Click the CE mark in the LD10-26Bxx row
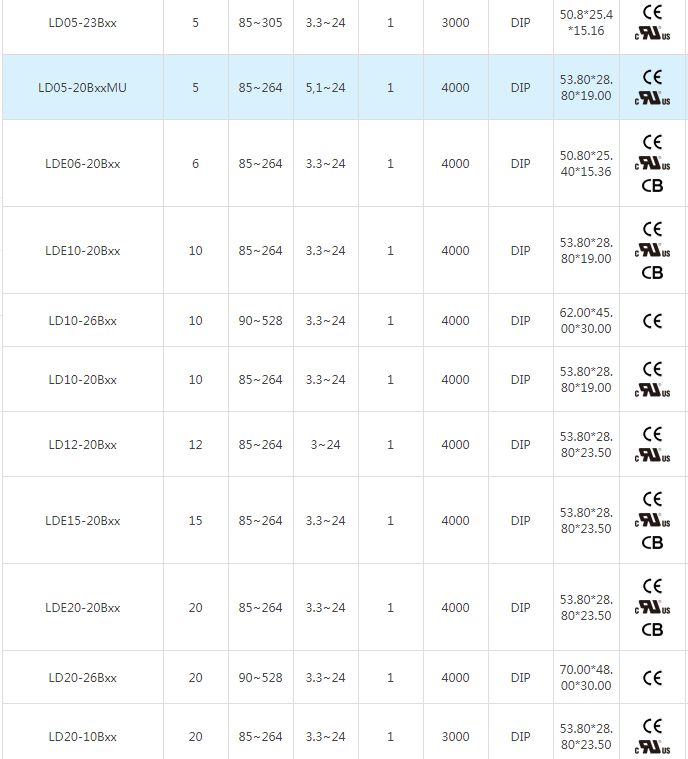This screenshot has height=759, width=688. click(652, 321)
